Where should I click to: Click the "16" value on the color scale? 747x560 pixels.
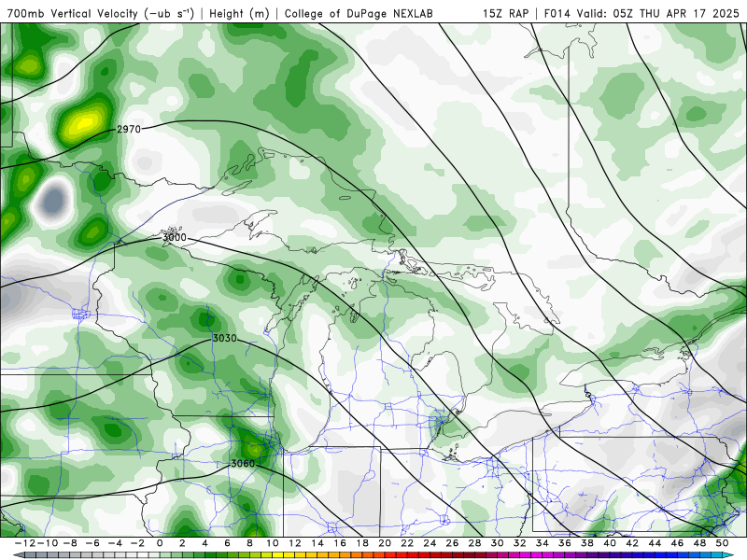pyautogui.click(x=340, y=543)
